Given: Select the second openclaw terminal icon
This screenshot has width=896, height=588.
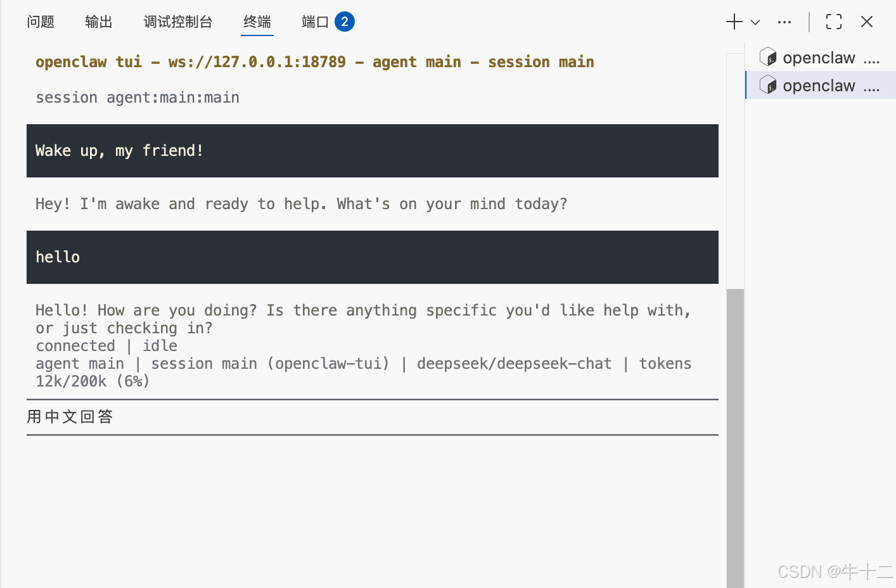Looking at the screenshot, I should (768, 85).
